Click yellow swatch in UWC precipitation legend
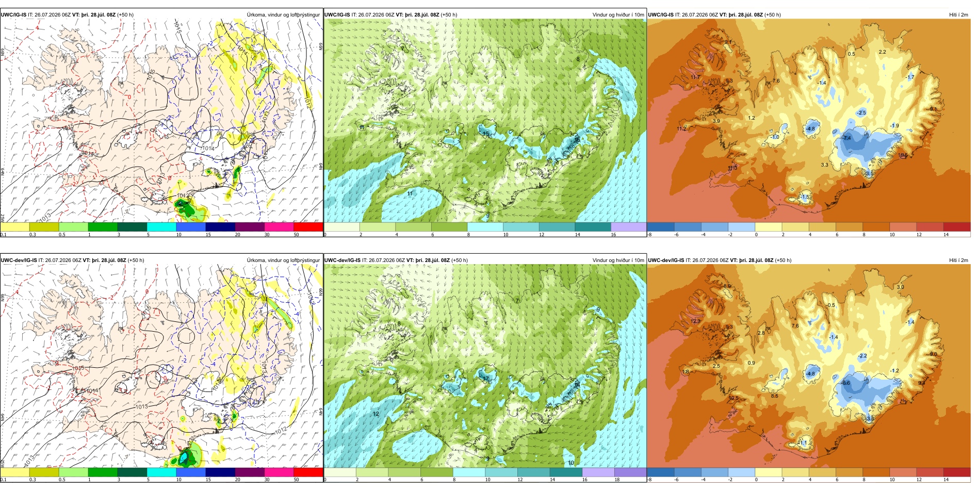Screen dimensions: 980x490 pos(15,227)
